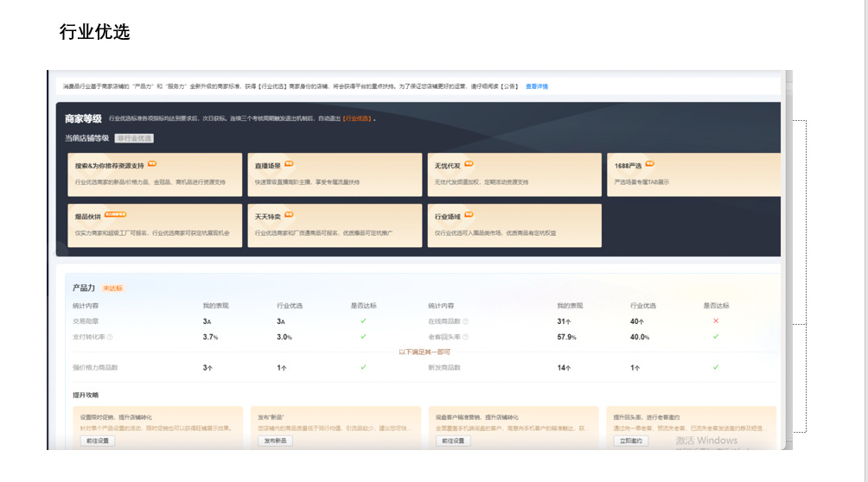868x482 pixels.
Task: Click the 31个 online products value
Action: point(564,321)
